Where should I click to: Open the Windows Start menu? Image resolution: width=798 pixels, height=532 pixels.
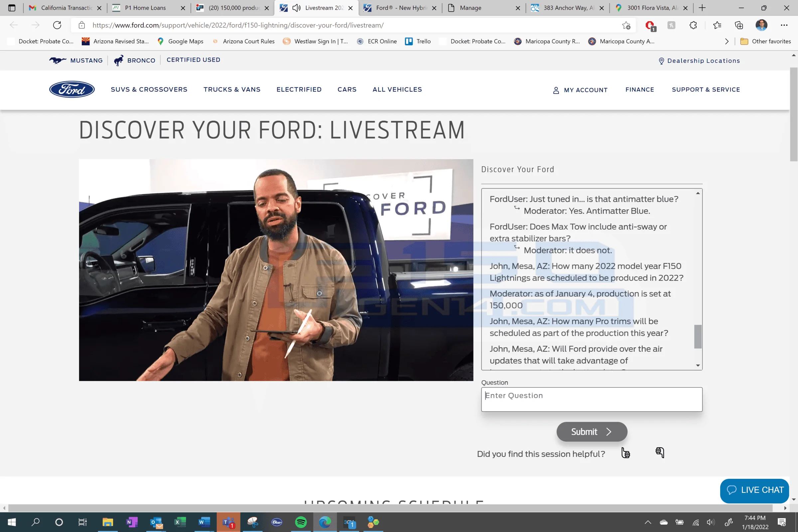[12, 522]
